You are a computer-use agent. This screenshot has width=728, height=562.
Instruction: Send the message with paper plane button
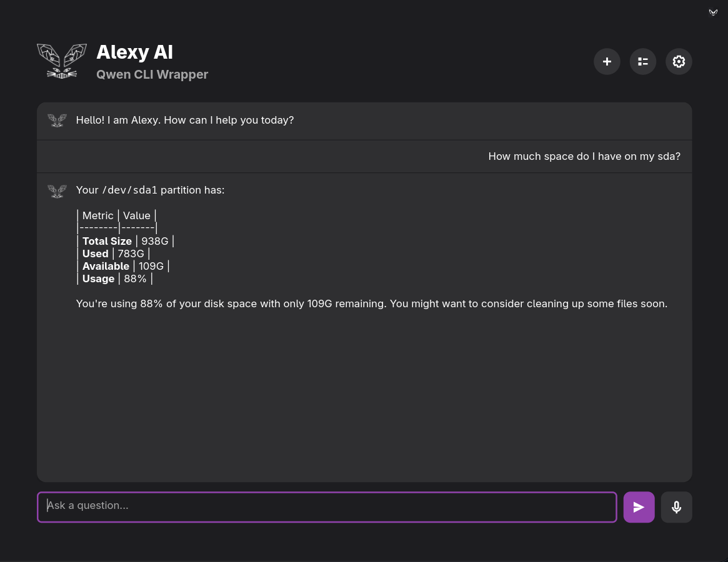tap(639, 507)
